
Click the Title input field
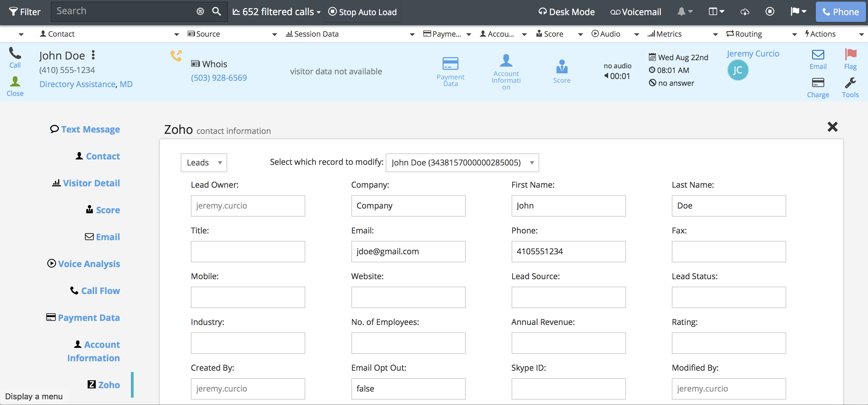tap(248, 252)
